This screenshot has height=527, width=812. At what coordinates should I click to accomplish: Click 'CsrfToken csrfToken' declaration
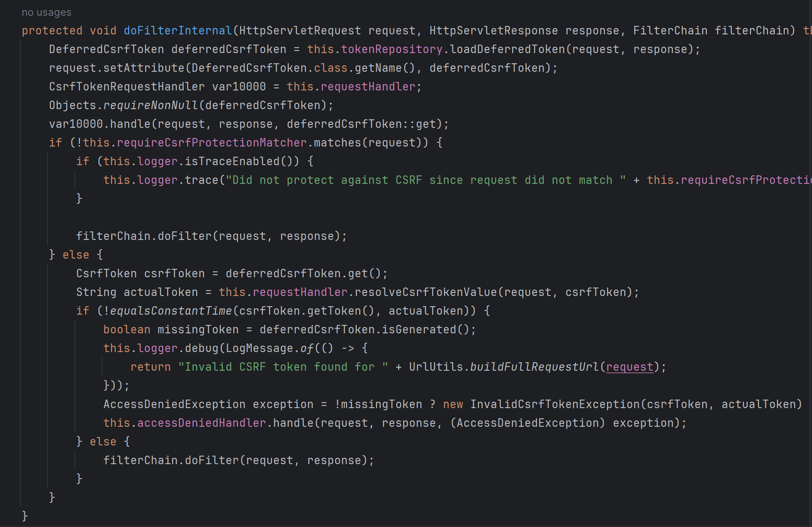tap(141, 273)
